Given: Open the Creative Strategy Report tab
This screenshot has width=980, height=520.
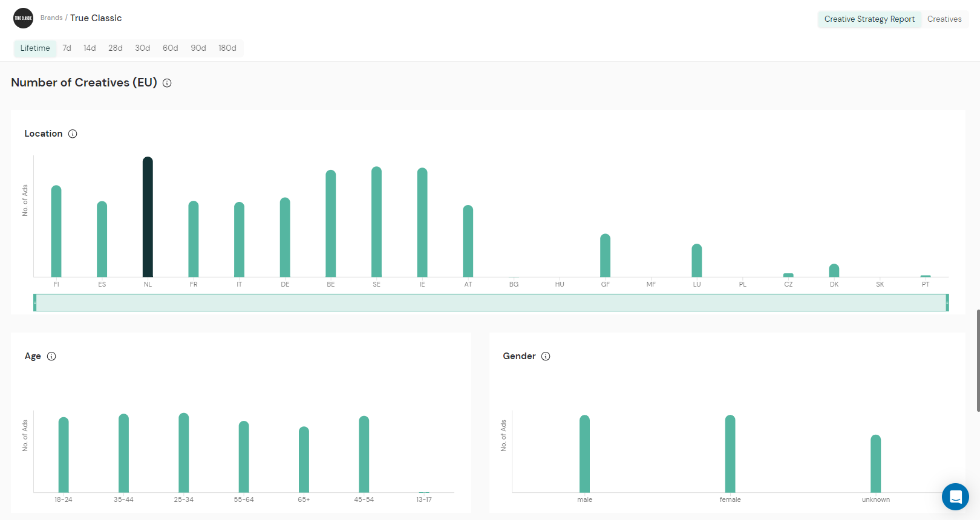Looking at the screenshot, I should click(869, 19).
